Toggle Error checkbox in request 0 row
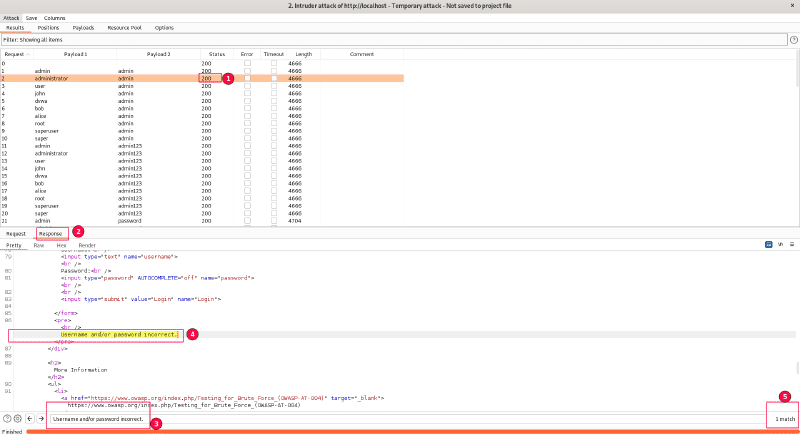The height and width of the screenshot is (435, 800). pos(248,63)
